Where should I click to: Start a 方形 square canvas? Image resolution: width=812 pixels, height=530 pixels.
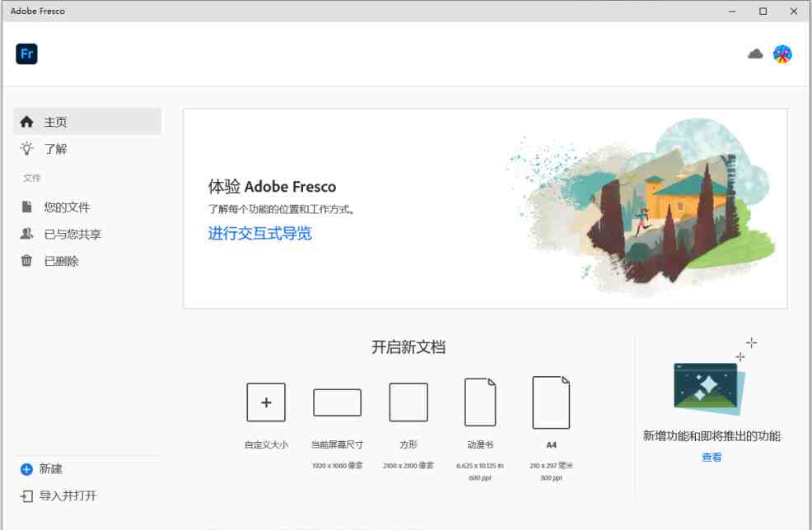coord(408,402)
